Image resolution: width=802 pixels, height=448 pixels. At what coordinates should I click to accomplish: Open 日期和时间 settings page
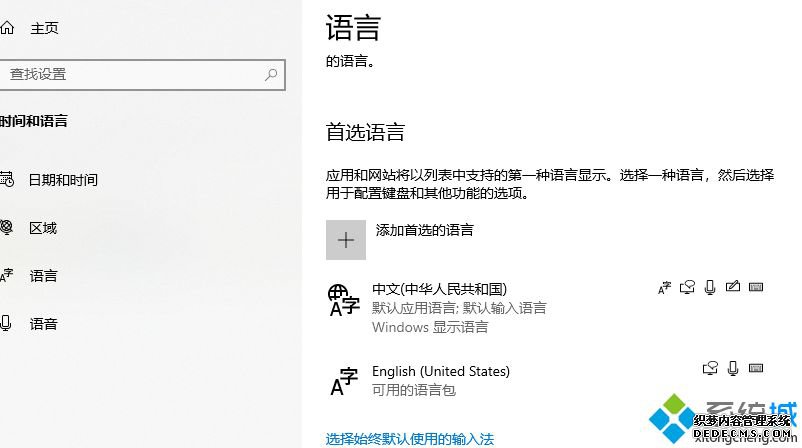pos(63,180)
